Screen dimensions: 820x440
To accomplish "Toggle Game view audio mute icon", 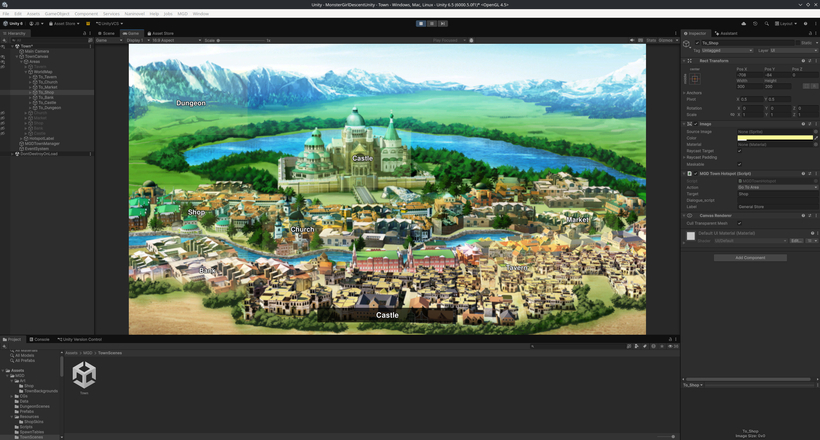I will pos(632,40).
